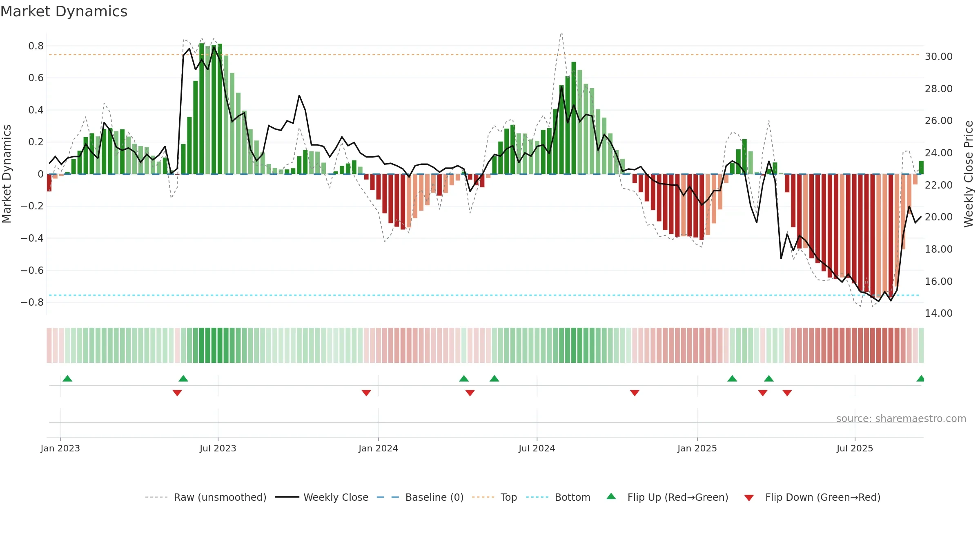Click the red Flip Down triangle legend icon
Screen dimensions: 980x551
coord(749,498)
